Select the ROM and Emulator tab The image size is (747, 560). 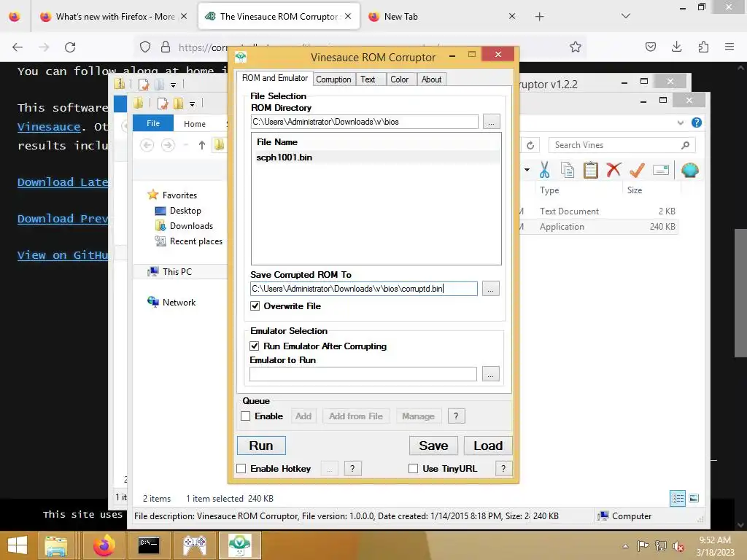[275, 77]
